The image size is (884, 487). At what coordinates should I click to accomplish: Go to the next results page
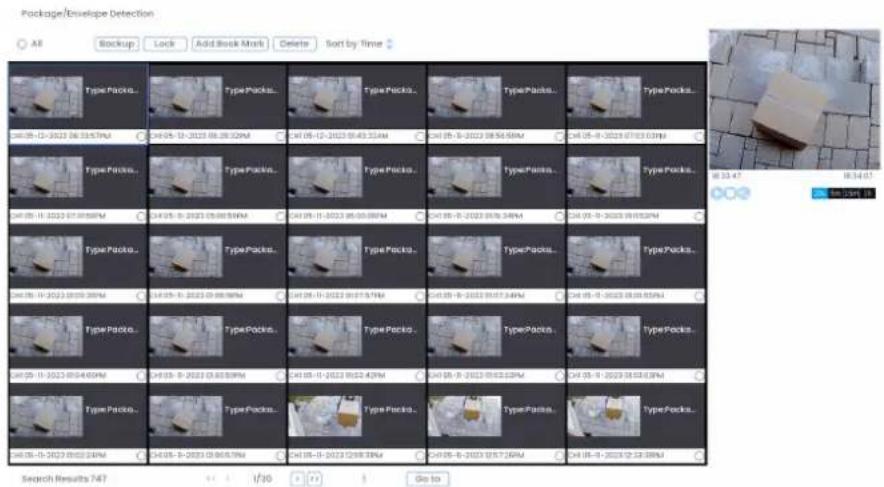tap(298, 479)
